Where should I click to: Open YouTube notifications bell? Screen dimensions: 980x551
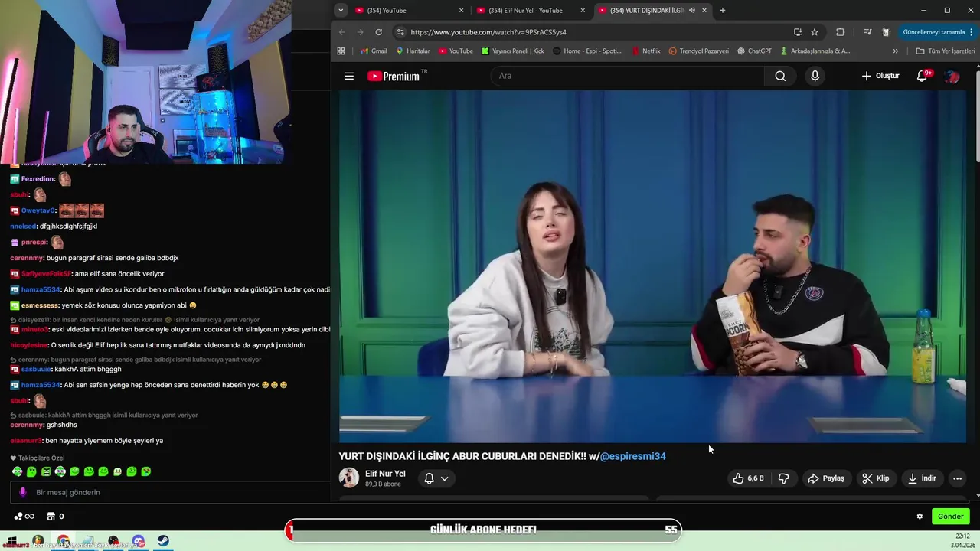[x=923, y=76]
